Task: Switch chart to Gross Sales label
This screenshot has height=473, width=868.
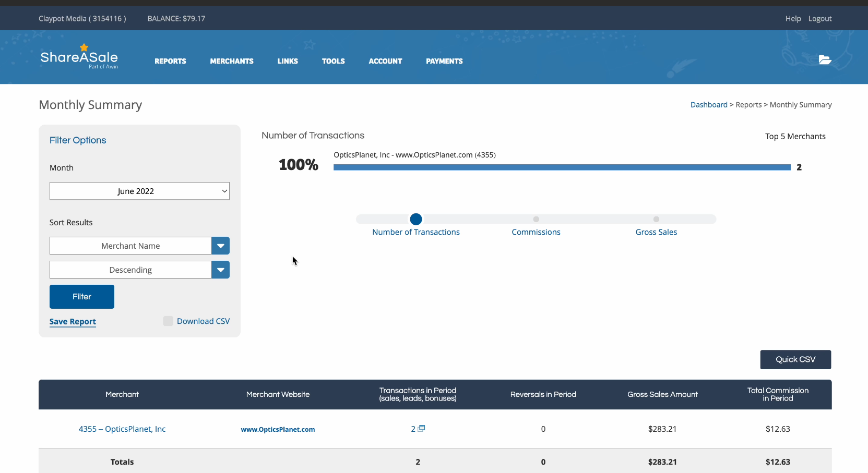Action: [x=656, y=232]
